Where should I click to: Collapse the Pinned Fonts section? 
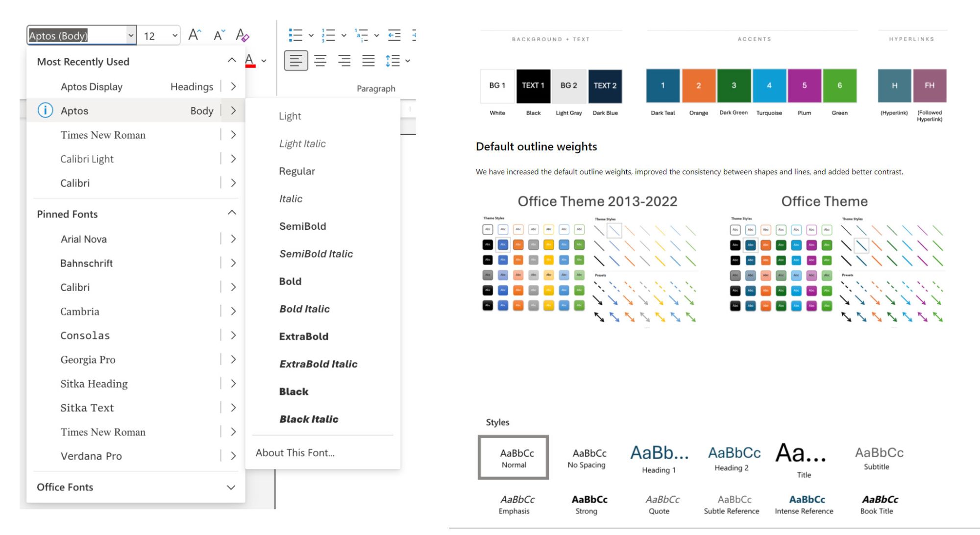[232, 213]
